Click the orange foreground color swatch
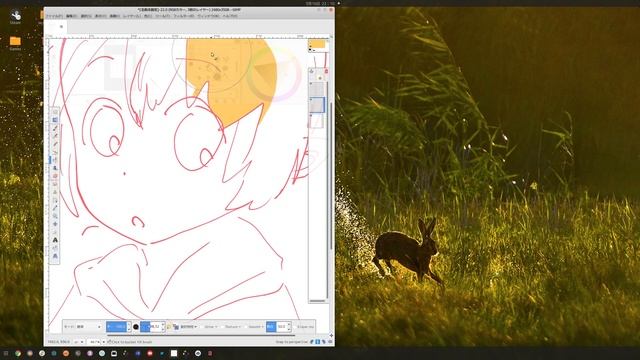Screen dimensions: 640x360 pyautogui.click(x=317, y=44)
